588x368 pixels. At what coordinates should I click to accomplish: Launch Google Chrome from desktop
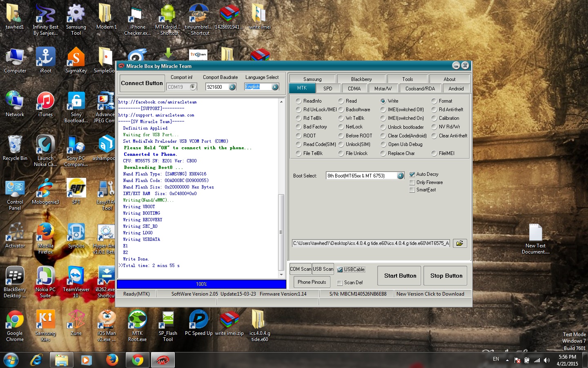(x=15, y=326)
